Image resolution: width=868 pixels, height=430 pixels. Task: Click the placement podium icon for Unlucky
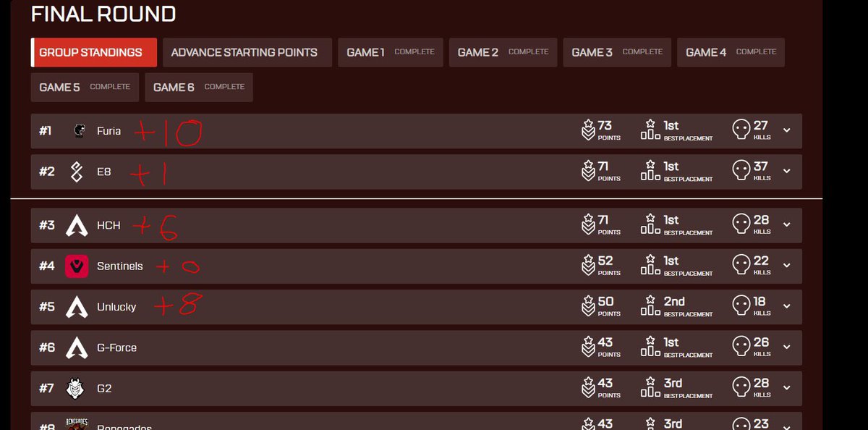click(x=650, y=306)
